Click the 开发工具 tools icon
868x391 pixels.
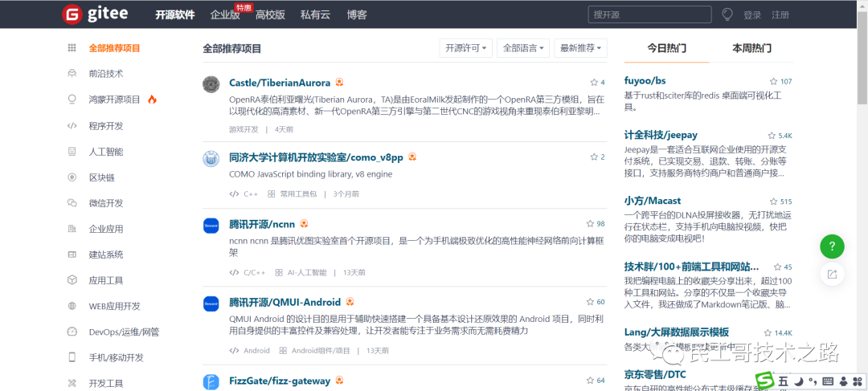coord(72,383)
